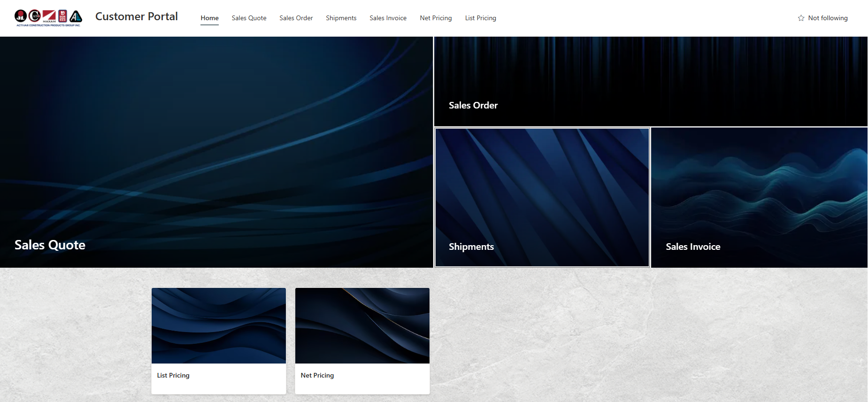Select List Pricing in the top navigation

tap(480, 18)
